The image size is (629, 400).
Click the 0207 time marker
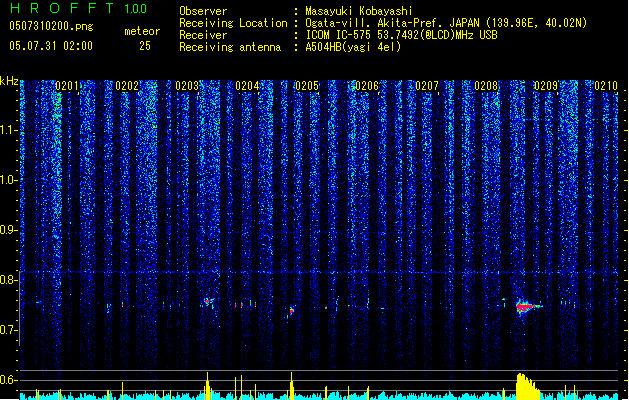(x=427, y=86)
